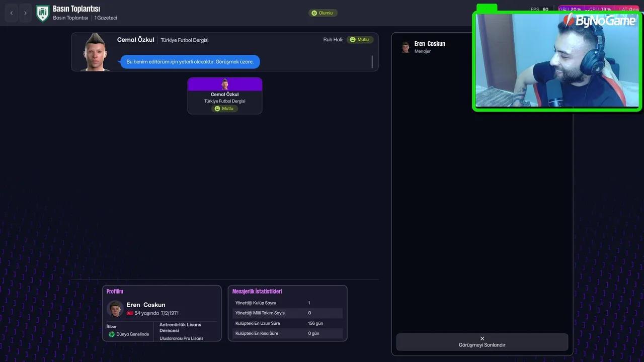The height and width of the screenshot is (362, 644).
Task: Click the Basın Toplantısı page title
Action: [x=76, y=9]
